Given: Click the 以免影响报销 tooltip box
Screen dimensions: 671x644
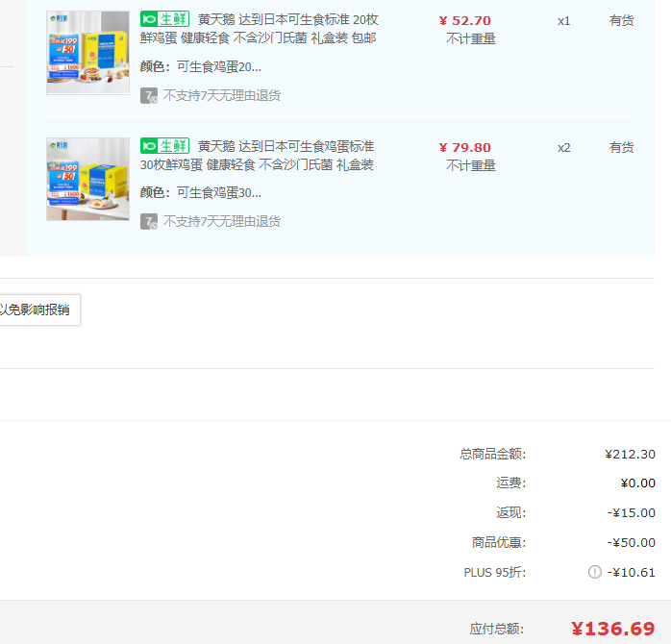Looking at the screenshot, I should pyautogui.click(x=39, y=310).
